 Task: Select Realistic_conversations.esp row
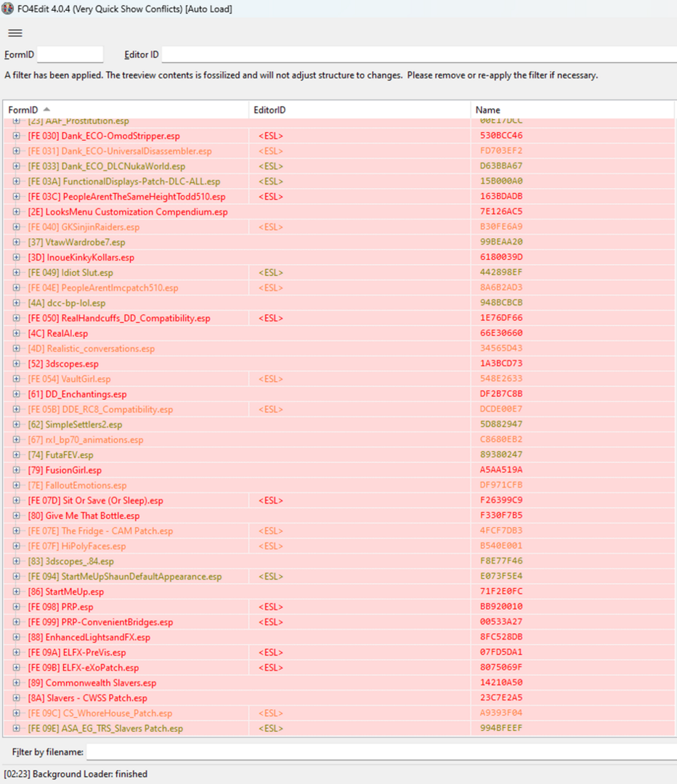coord(338,348)
